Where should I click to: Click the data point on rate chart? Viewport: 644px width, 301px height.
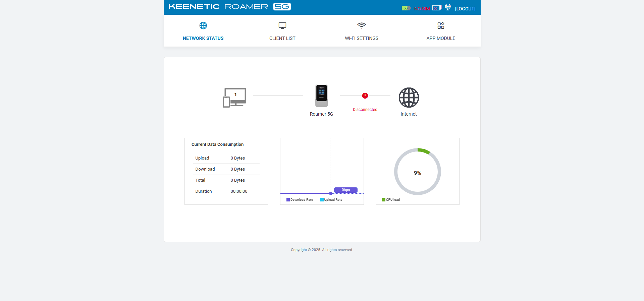331,193
